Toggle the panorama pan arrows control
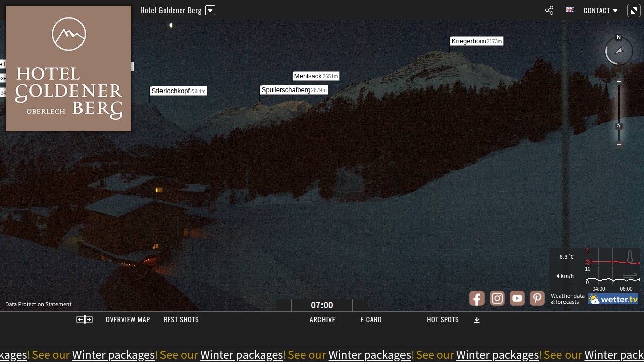Image resolution: width=644 pixels, height=362 pixels. 85,320
